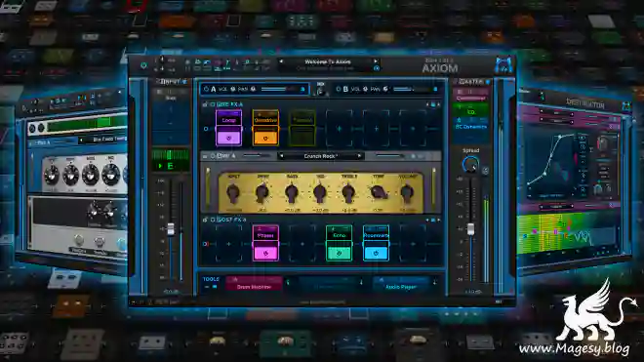Click the Destructor window curve display
644x362 pixels.
550,164
